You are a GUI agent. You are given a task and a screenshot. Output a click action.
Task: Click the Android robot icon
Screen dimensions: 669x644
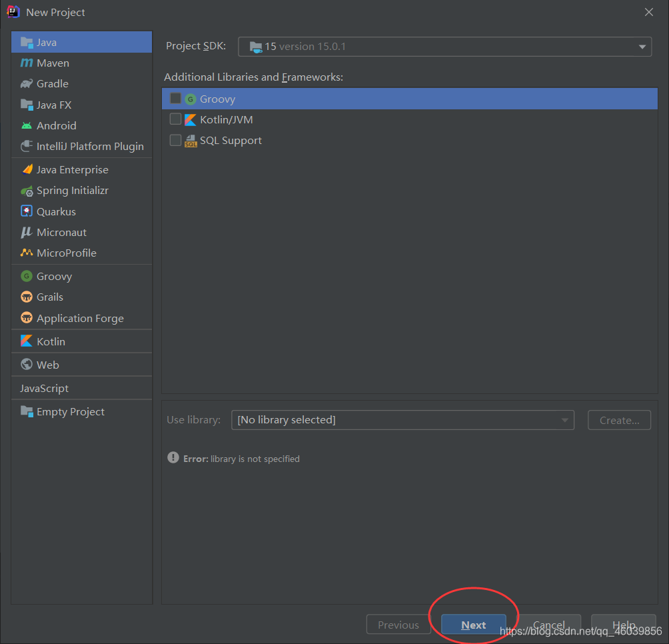click(27, 125)
